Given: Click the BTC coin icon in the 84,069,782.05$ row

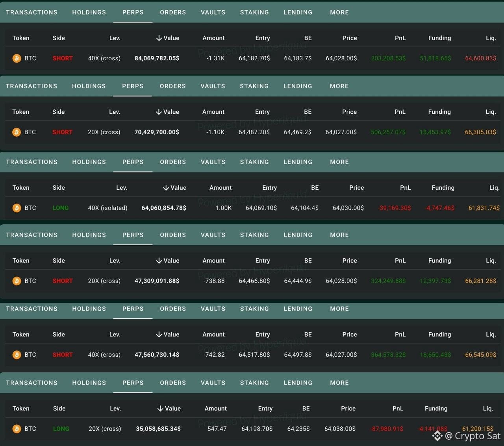Looking at the screenshot, I should point(17,58).
